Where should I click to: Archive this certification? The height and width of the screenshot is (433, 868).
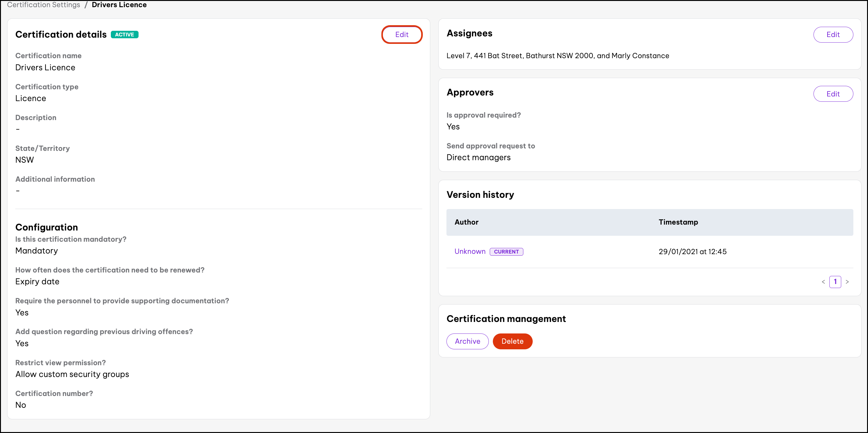(467, 341)
